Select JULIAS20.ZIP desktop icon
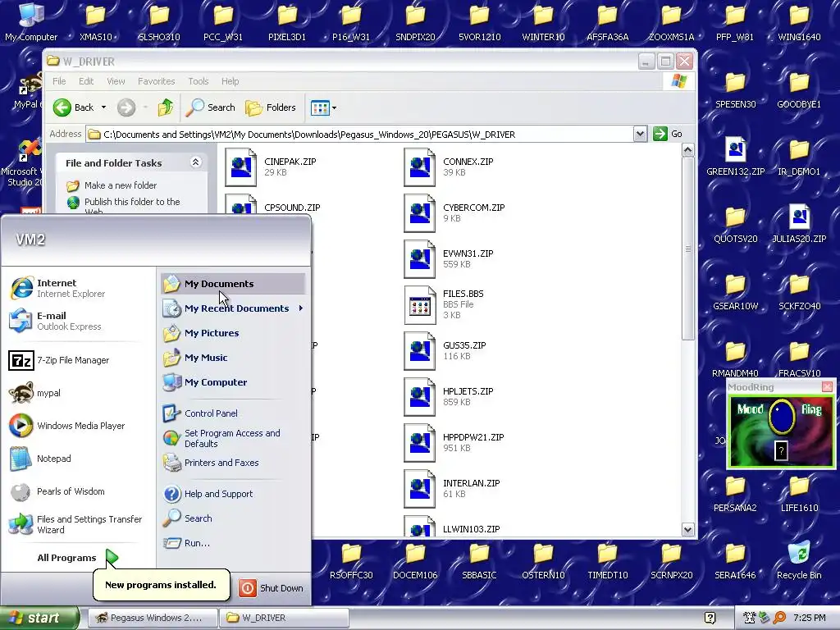The height and width of the screenshot is (630, 840). [x=799, y=223]
